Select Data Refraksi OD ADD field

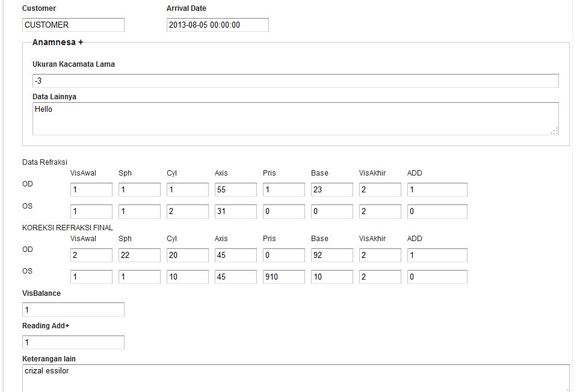(437, 189)
